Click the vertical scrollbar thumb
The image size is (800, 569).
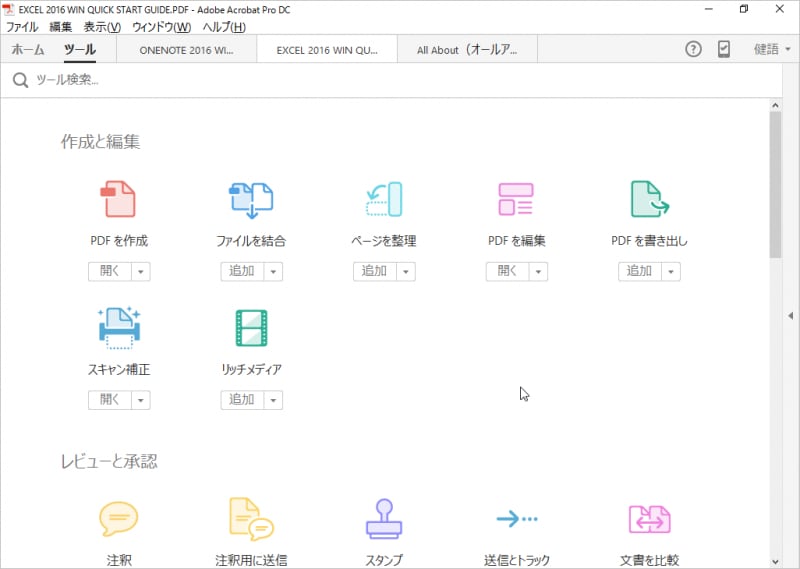point(776,185)
